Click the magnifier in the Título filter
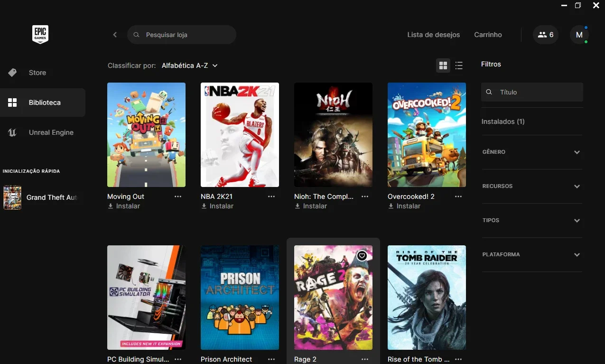Image resolution: width=605 pixels, height=364 pixels. (x=490, y=92)
